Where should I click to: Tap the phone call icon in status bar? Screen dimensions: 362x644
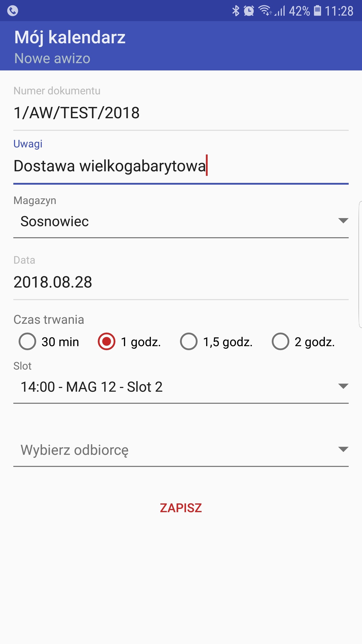pos(13,11)
